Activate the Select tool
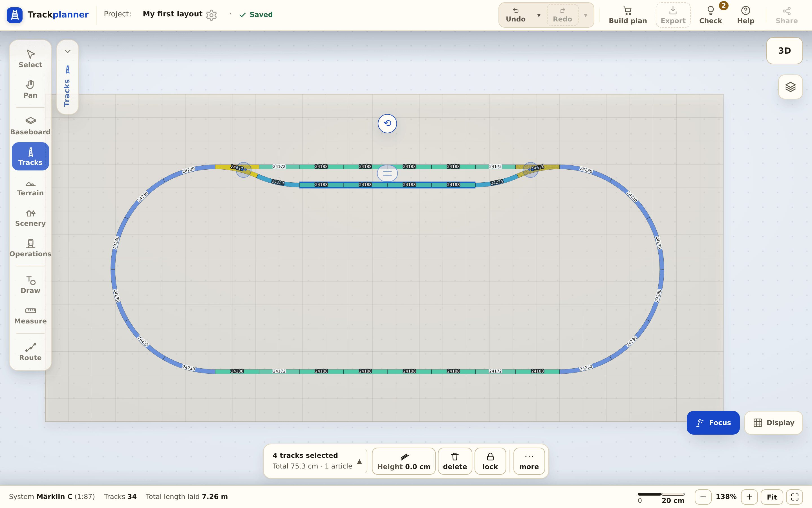 (x=30, y=59)
